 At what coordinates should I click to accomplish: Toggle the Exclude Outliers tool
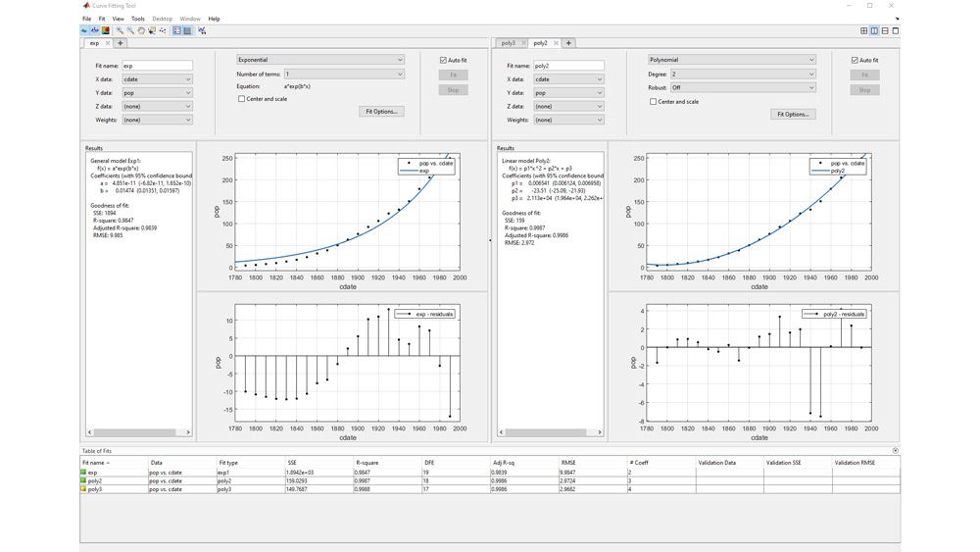[x=162, y=30]
